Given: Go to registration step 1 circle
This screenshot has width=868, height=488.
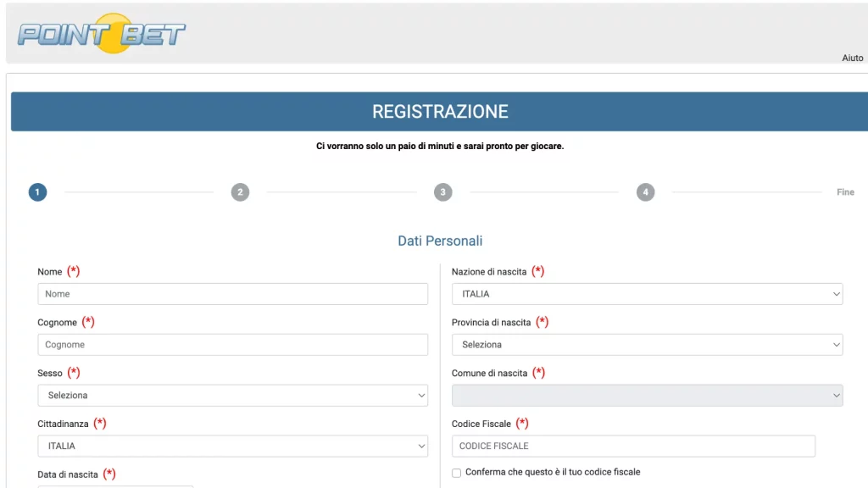Looking at the screenshot, I should tap(37, 192).
